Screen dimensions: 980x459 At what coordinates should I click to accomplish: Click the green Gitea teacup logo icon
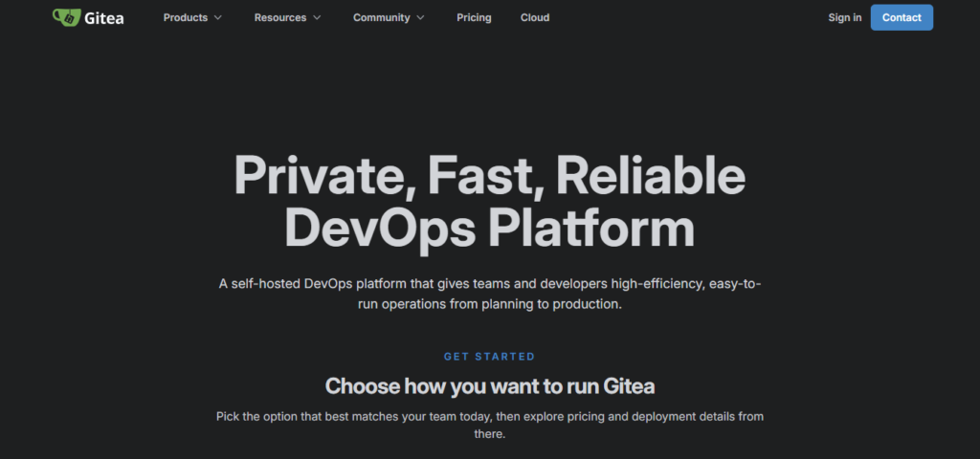66,17
